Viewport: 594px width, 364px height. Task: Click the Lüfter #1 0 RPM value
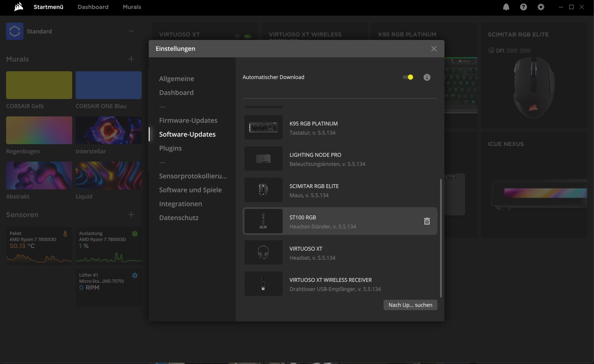click(x=89, y=288)
